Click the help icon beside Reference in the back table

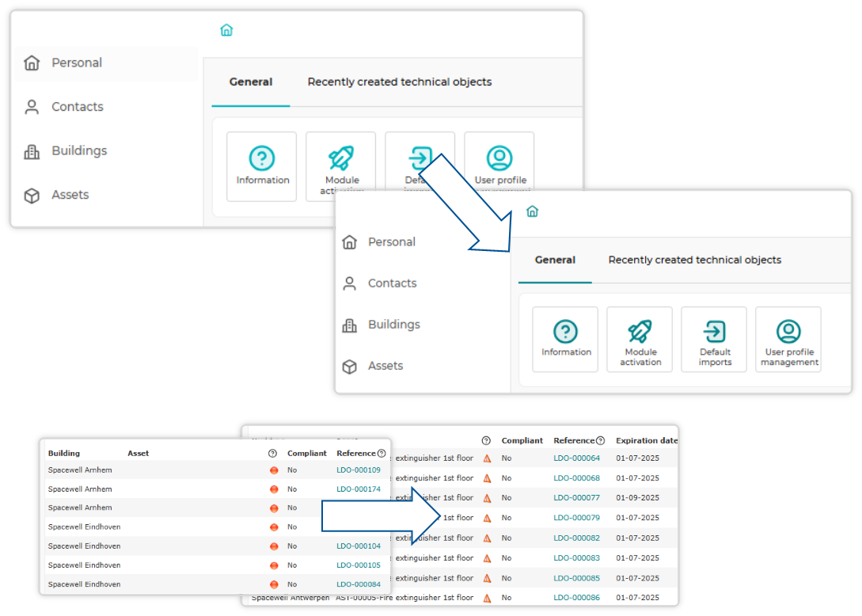coord(600,440)
